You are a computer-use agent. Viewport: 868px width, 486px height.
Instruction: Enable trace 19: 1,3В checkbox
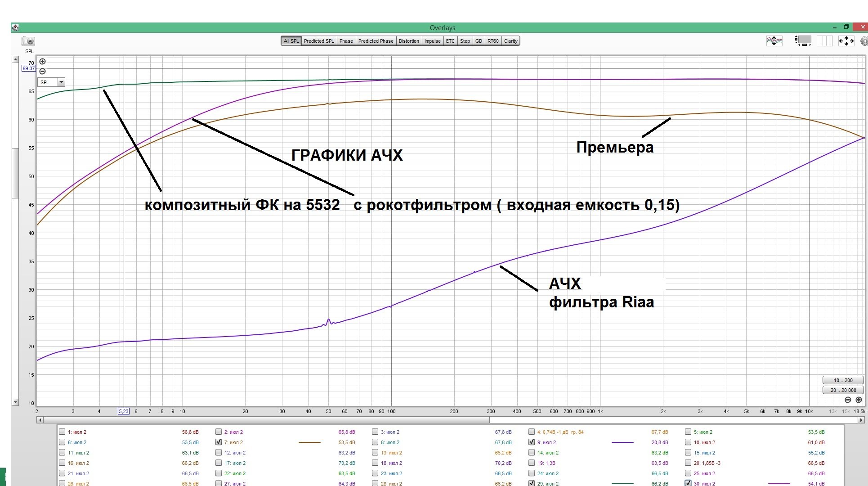point(532,463)
